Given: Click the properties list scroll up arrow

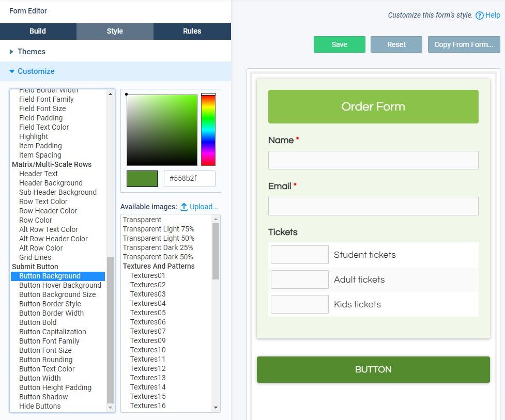Looking at the screenshot, I should [110, 94].
